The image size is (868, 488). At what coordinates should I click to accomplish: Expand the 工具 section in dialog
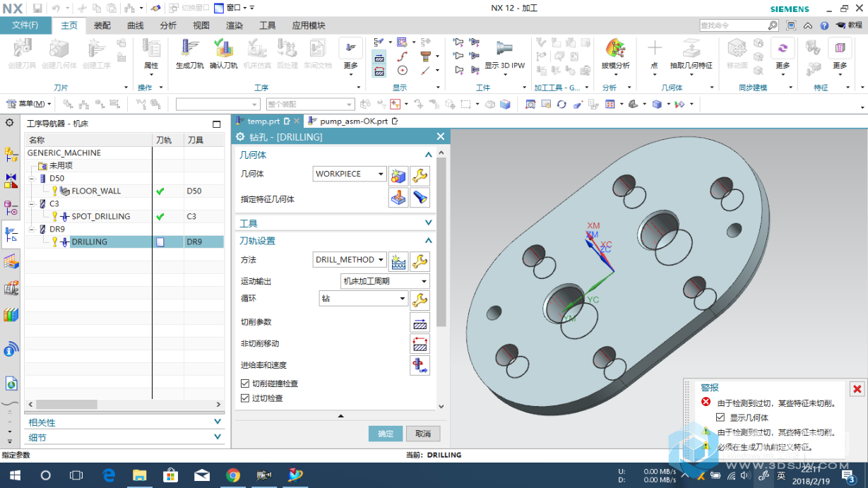(x=428, y=223)
